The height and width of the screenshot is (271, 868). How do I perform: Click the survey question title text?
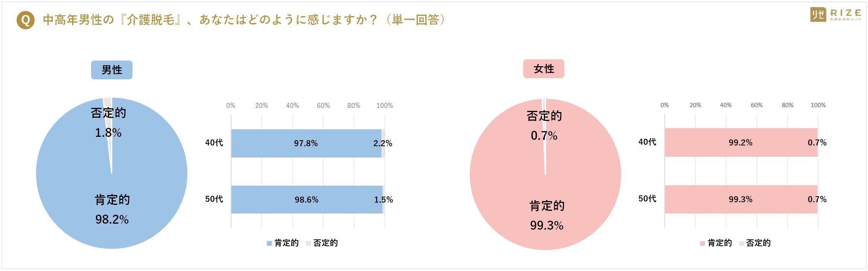244,20
